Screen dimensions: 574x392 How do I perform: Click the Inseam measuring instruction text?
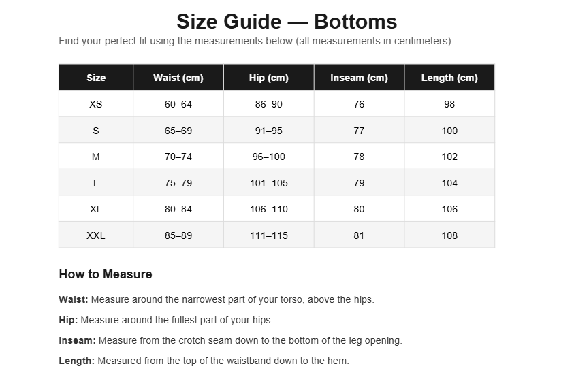(230, 340)
